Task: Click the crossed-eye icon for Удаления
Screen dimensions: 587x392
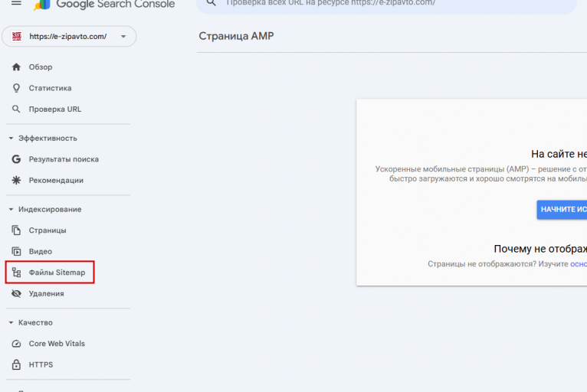Action: click(x=16, y=293)
